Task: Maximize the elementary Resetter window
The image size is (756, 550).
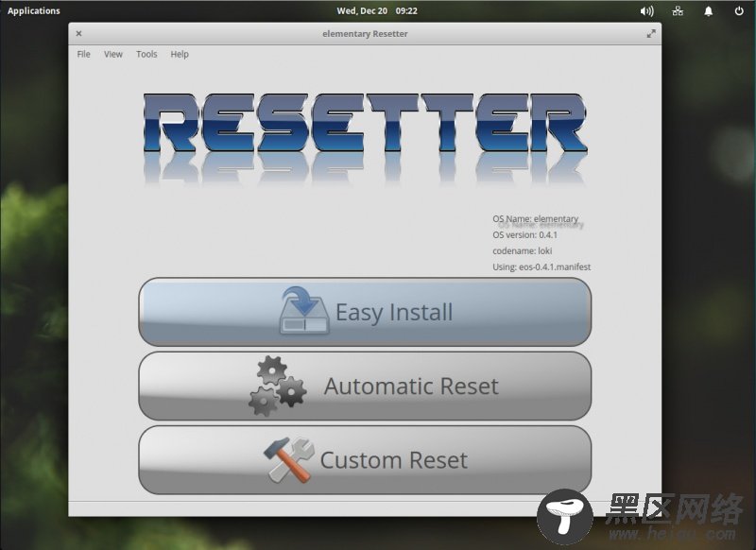Action: tap(651, 33)
